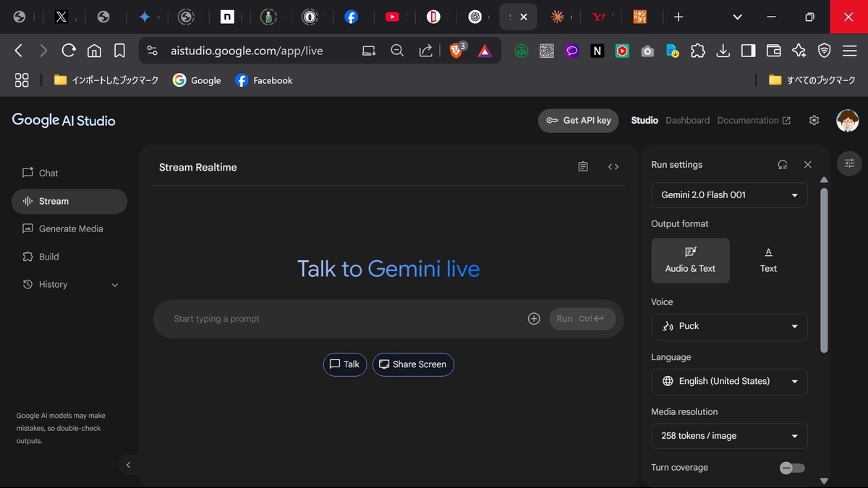Open the Documentation external link
868x488 pixels.
click(x=754, y=120)
